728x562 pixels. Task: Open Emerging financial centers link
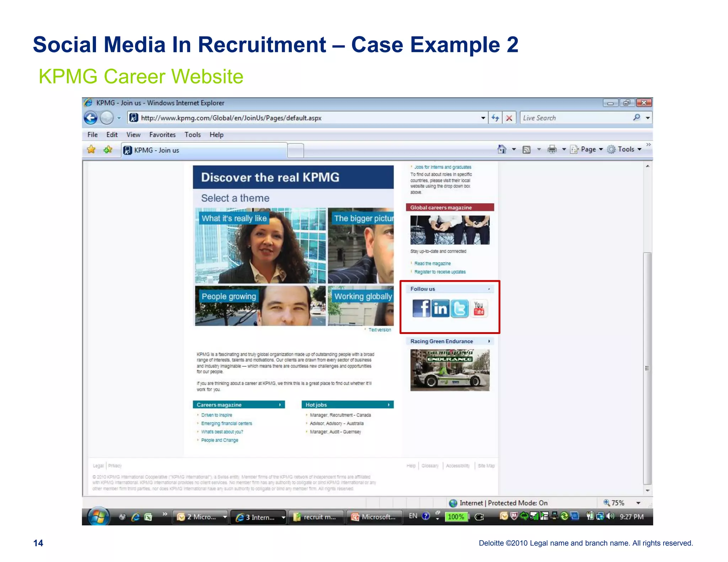click(226, 423)
